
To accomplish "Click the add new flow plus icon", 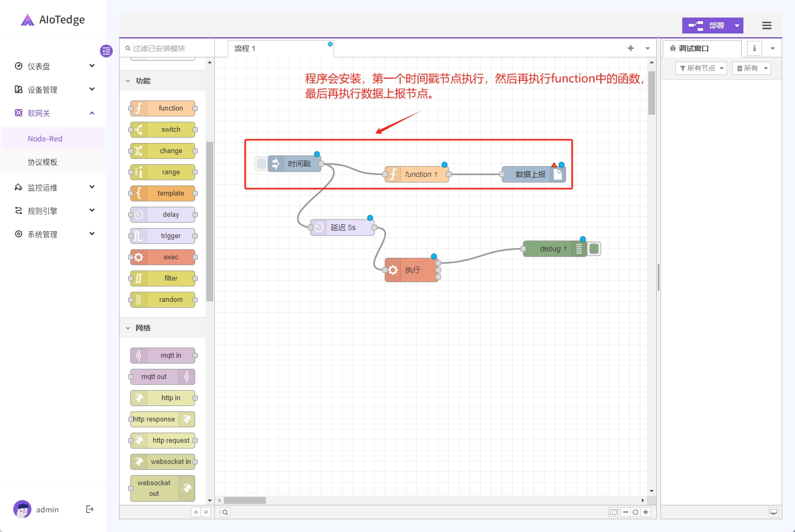I will click(x=631, y=48).
